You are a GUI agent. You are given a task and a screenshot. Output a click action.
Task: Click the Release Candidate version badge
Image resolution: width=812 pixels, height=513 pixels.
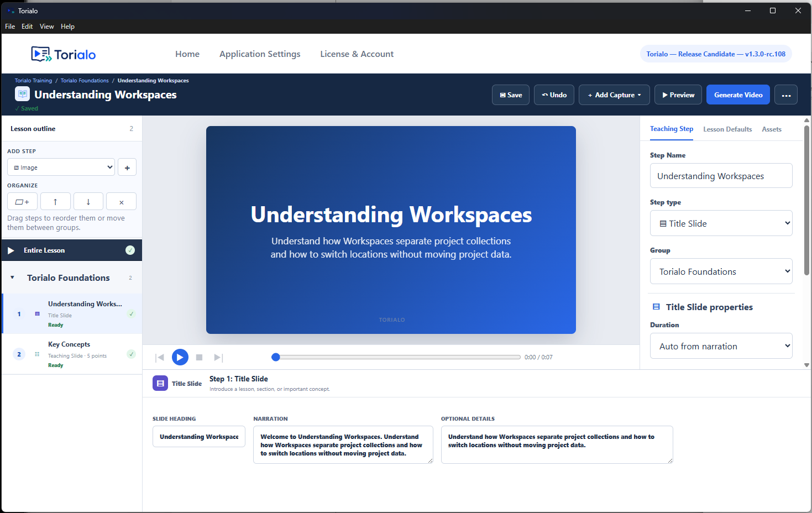(716, 54)
